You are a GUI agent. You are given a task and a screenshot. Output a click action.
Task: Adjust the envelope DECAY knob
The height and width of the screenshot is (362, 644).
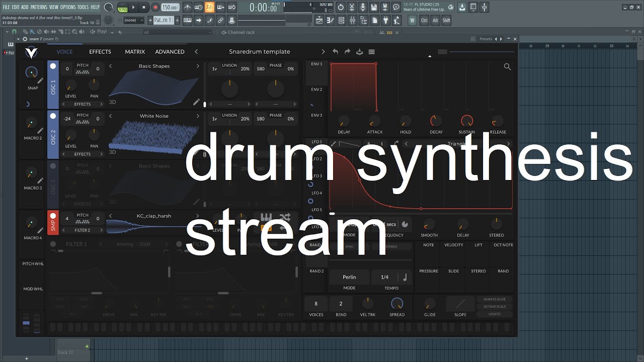[x=436, y=121]
